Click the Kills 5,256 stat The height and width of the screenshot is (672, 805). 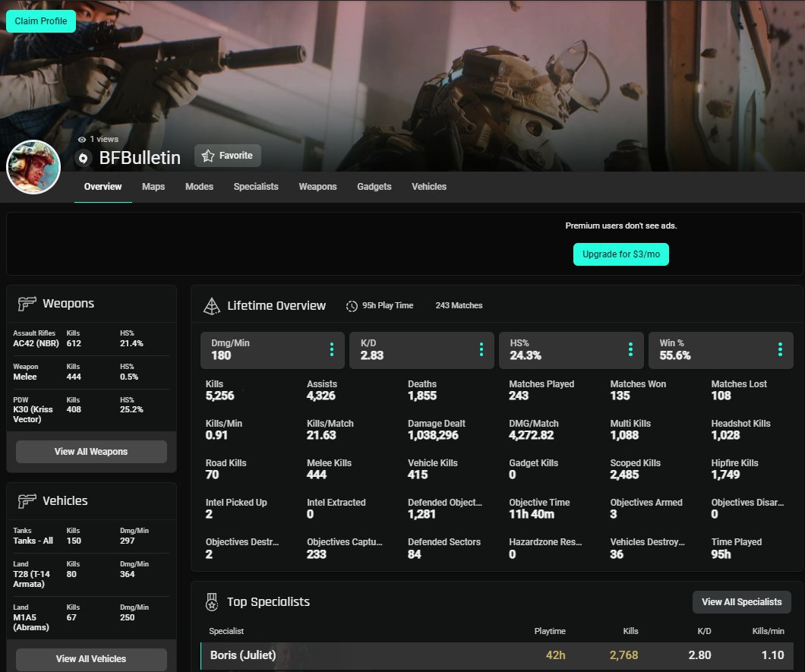[219, 390]
